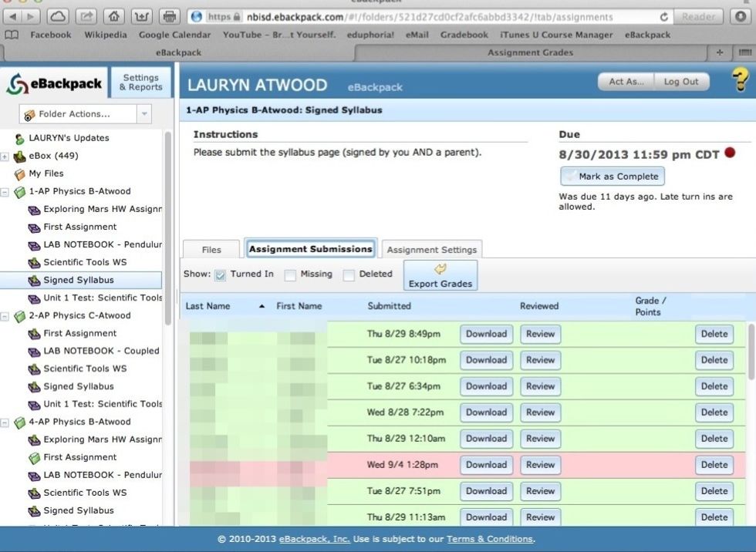Click the iCloud tabs cloud icon
The height and width of the screenshot is (552, 756).
(x=57, y=15)
